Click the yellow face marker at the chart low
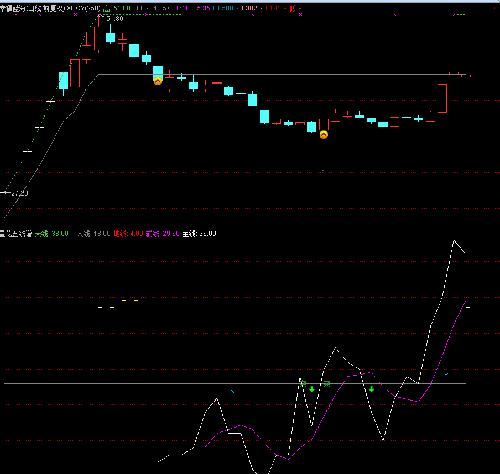This screenshot has height=474, width=500. [x=324, y=135]
